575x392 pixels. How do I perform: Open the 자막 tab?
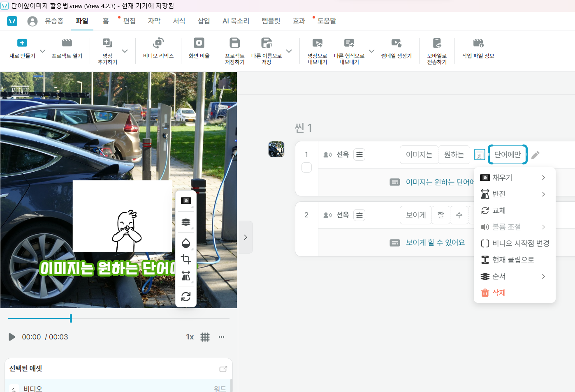(154, 21)
